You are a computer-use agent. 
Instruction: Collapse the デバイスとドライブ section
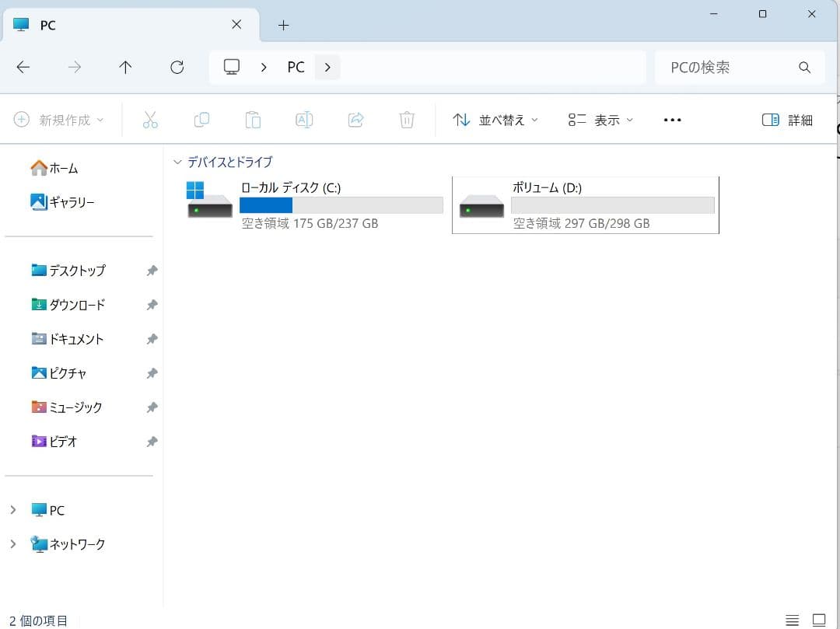(177, 162)
